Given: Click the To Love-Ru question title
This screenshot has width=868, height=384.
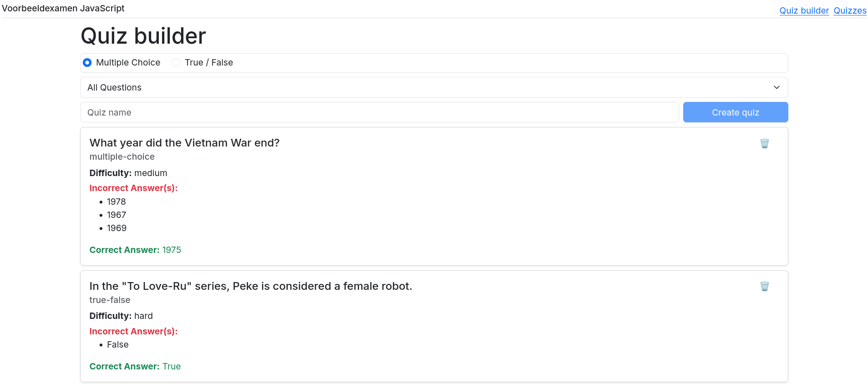Looking at the screenshot, I should point(250,286).
